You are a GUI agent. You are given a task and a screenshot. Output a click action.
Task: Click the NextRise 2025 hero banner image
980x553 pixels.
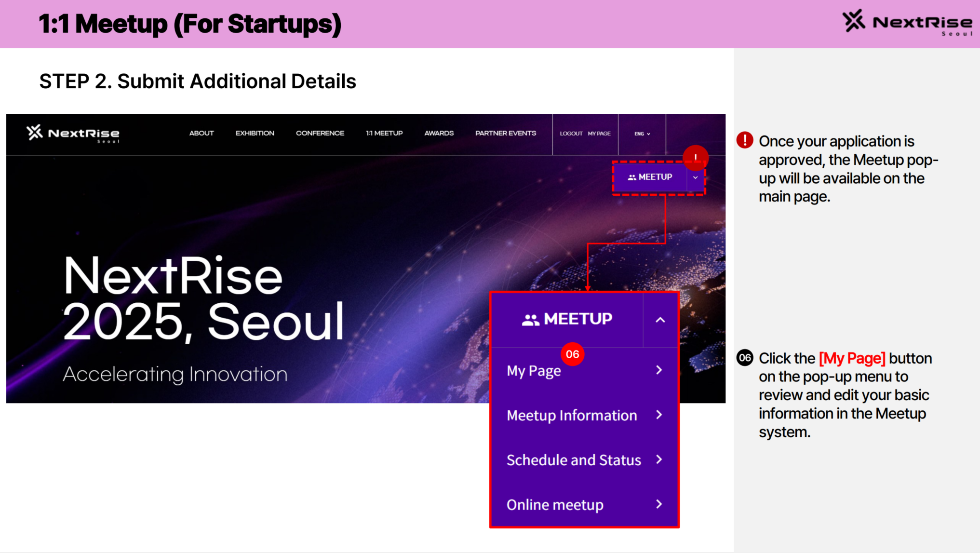(241, 265)
